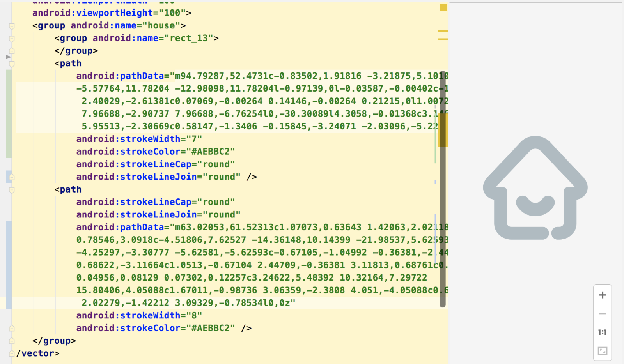
Task: Click the vertical scrollbar thumb in the editor
Action: [x=442, y=189]
